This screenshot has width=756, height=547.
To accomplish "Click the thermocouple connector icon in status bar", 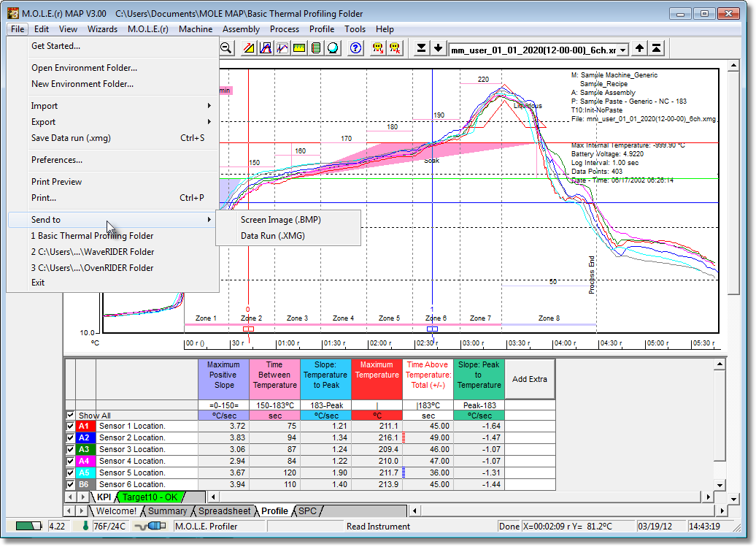I will [x=151, y=526].
